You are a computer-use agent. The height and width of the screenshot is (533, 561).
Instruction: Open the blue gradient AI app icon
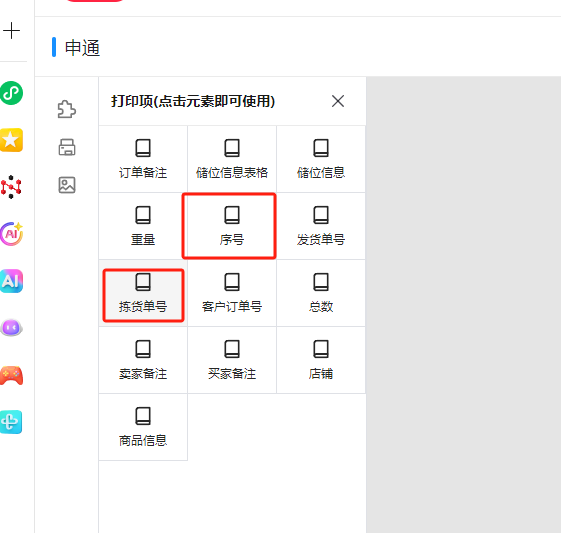[x=11, y=281]
